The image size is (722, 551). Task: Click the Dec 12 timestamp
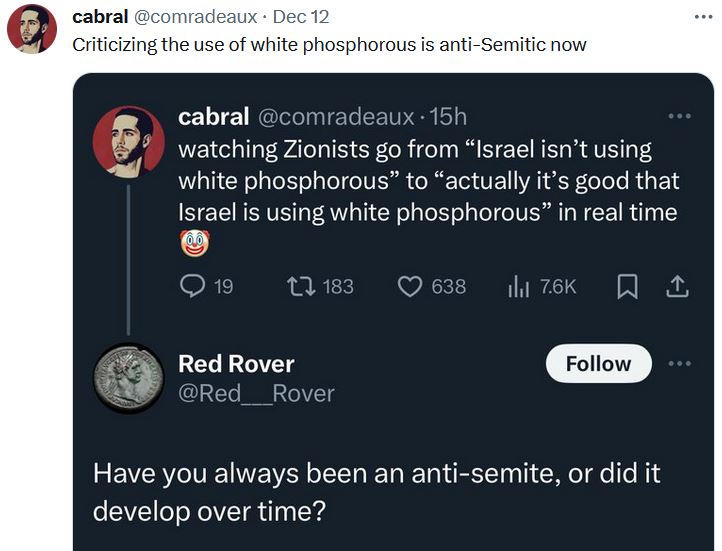(300, 17)
